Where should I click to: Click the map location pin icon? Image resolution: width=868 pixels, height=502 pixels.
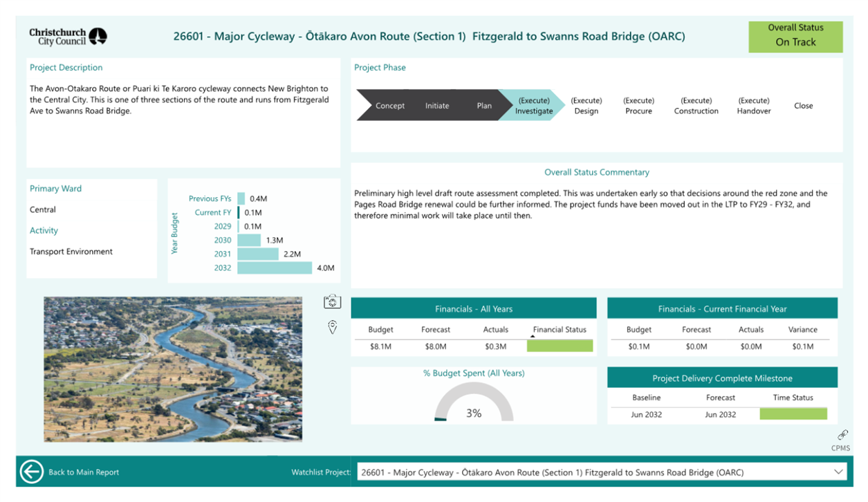[333, 327]
